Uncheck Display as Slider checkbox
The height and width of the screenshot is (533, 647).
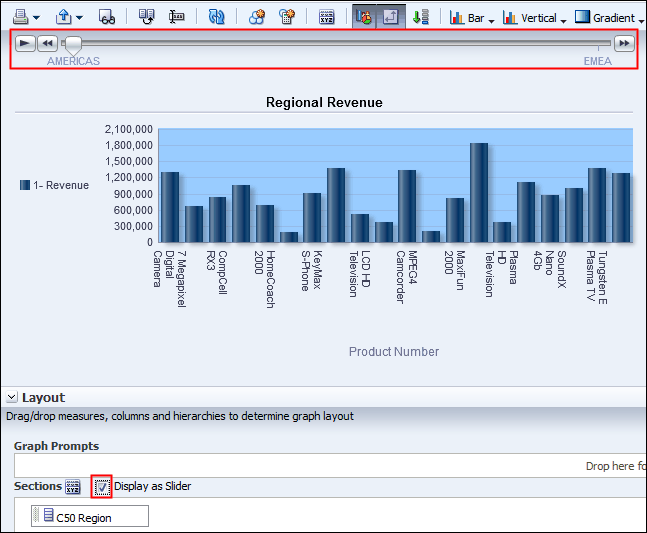102,487
